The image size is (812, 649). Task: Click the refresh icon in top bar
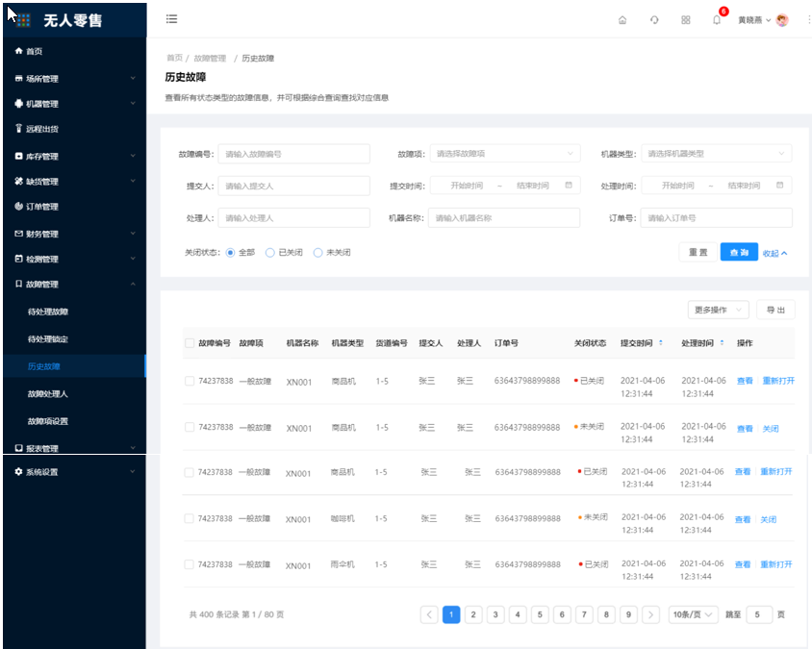tap(654, 20)
